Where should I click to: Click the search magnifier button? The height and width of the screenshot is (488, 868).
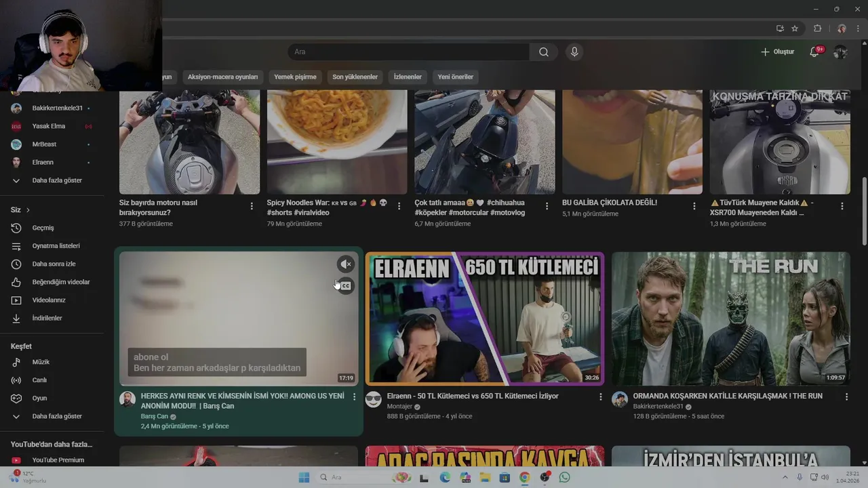pyautogui.click(x=544, y=52)
